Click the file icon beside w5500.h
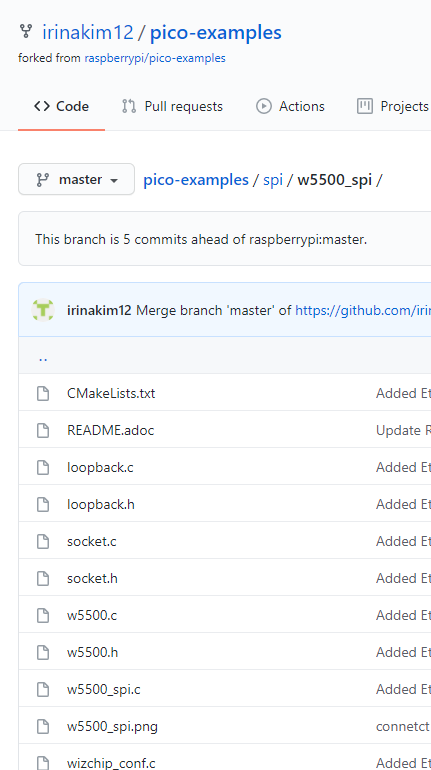This screenshot has width=431, height=770. 43,652
